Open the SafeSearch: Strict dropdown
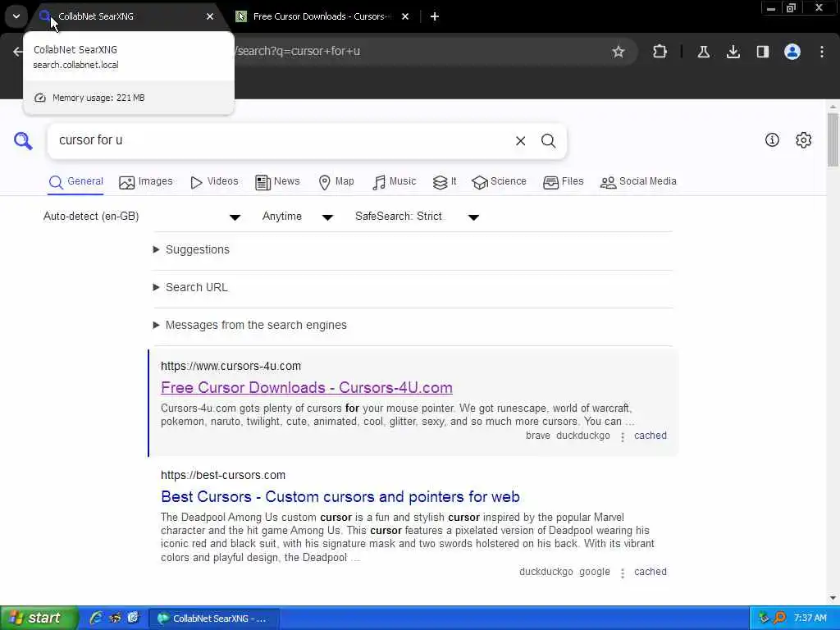 [418, 217]
